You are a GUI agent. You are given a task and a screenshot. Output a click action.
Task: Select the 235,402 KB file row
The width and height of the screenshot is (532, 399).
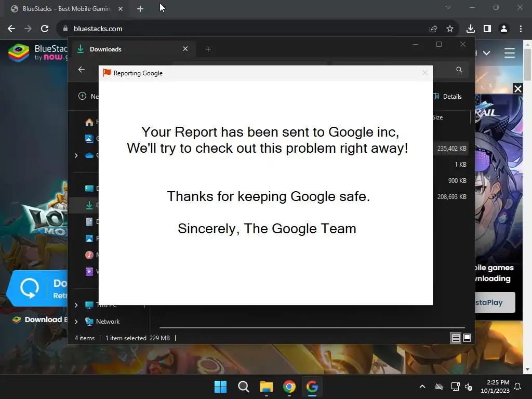pos(451,149)
